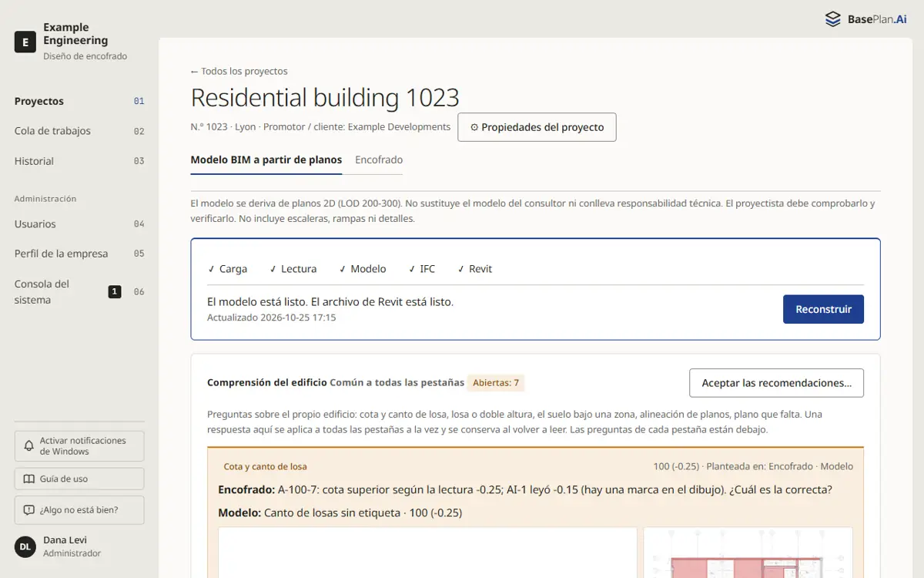Click the notification badge on Consola del sistema
The height and width of the screenshot is (578, 924).
[115, 291]
